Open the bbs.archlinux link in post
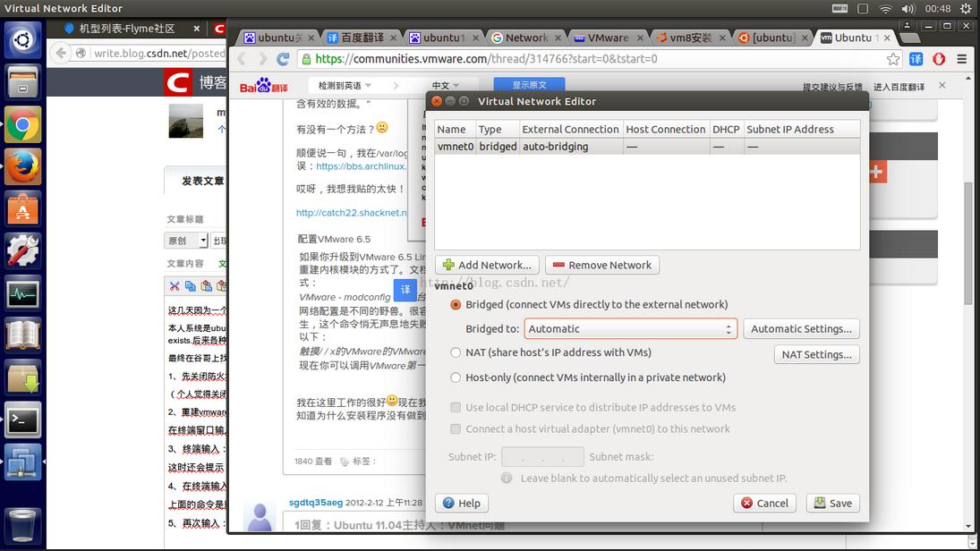Viewport: 980px width, 551px height. 362,166
